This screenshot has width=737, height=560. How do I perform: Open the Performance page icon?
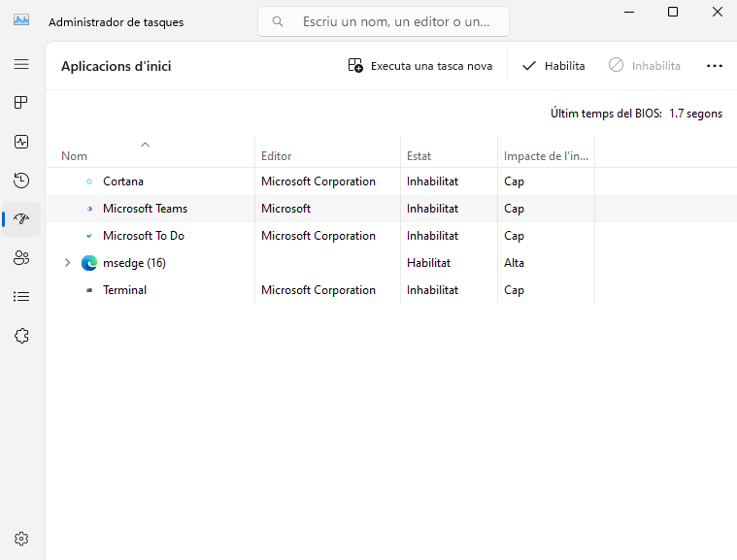pos(21,142)
